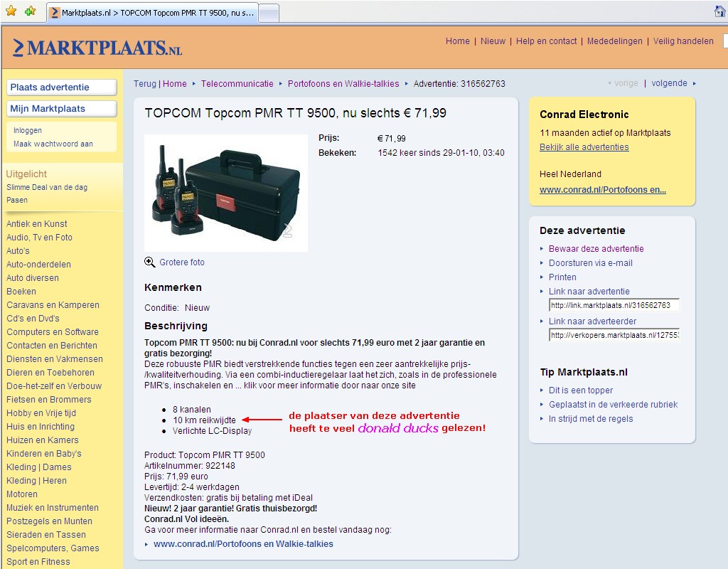Image resolution: width=728 pixels, height=569 pixels.
Task: Open category Spelcomputers, Games
Action: click(x=53, y=548)
